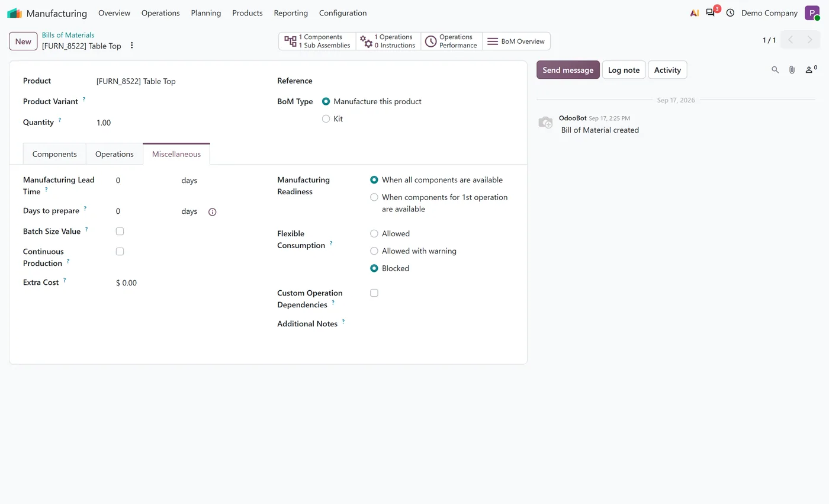
Task: Open the AI assistant icon in top bar
Action: point(695,12)
